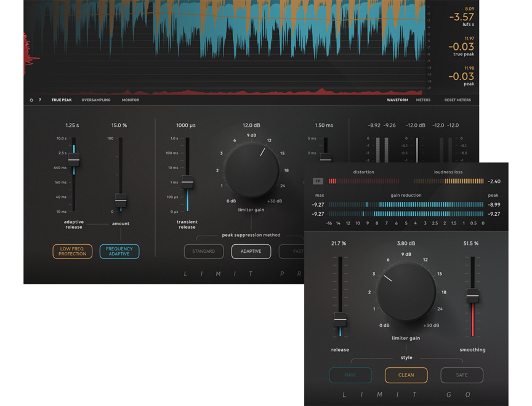Click the question mark help icon
The image size is (532, 406).
(x=40, y=100)
